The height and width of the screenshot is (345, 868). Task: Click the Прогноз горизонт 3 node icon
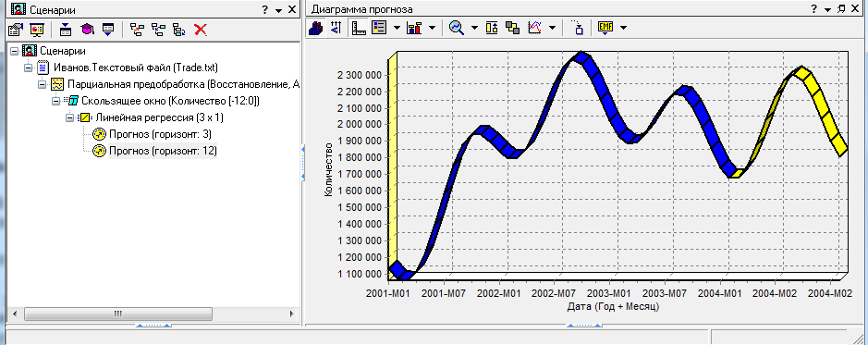coord(99,134)
